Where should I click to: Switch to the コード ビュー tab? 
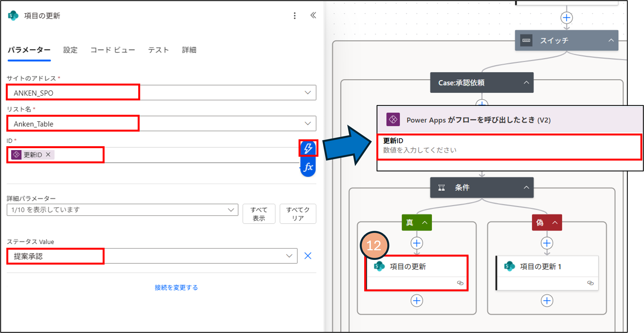pos(113,50)
